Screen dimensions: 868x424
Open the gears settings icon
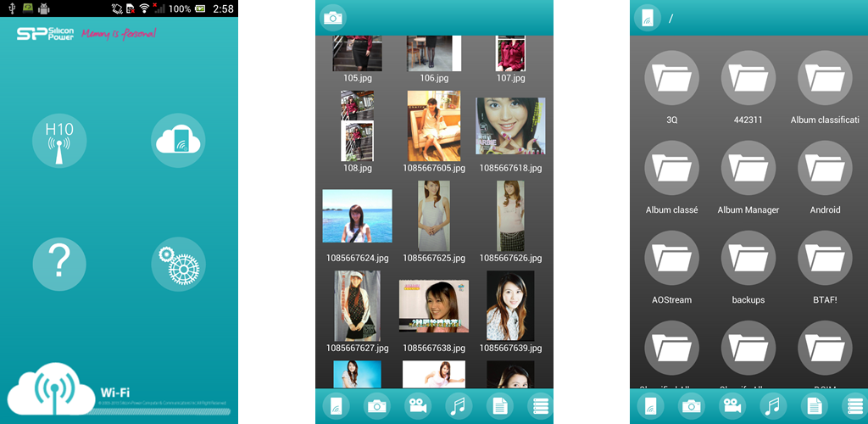point(178,264)
